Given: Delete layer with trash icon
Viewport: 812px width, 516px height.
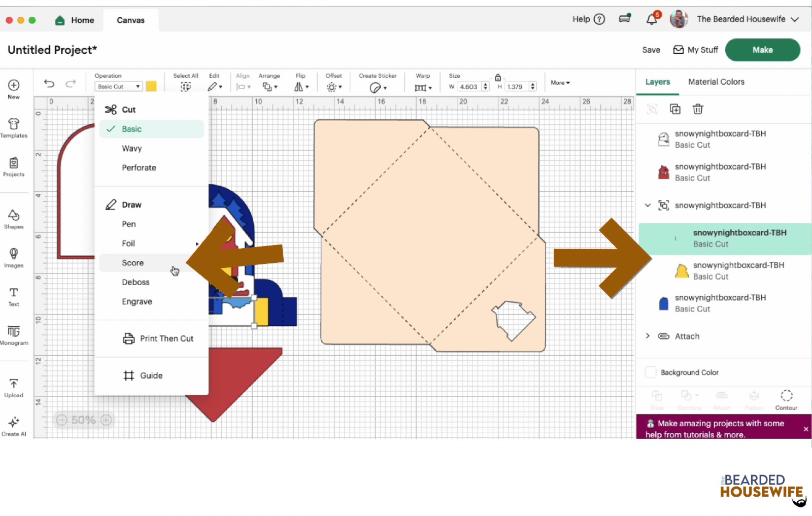Looking at the screenshot, I should pos(698,109).
